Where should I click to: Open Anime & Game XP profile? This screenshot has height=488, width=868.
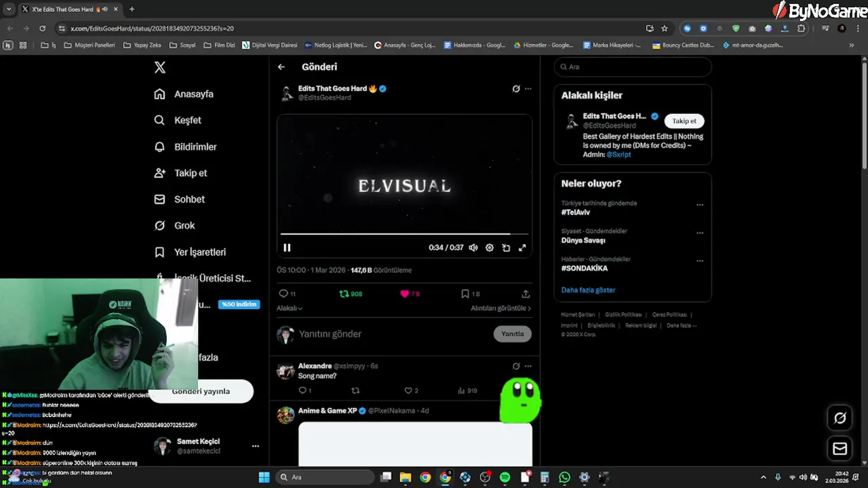328,411
